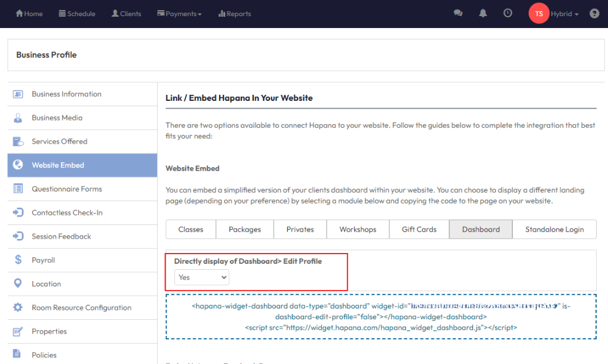The height and width of the screenshot is (364, 608).
Task: Open the help question mark icon
Action: point(594,14)
